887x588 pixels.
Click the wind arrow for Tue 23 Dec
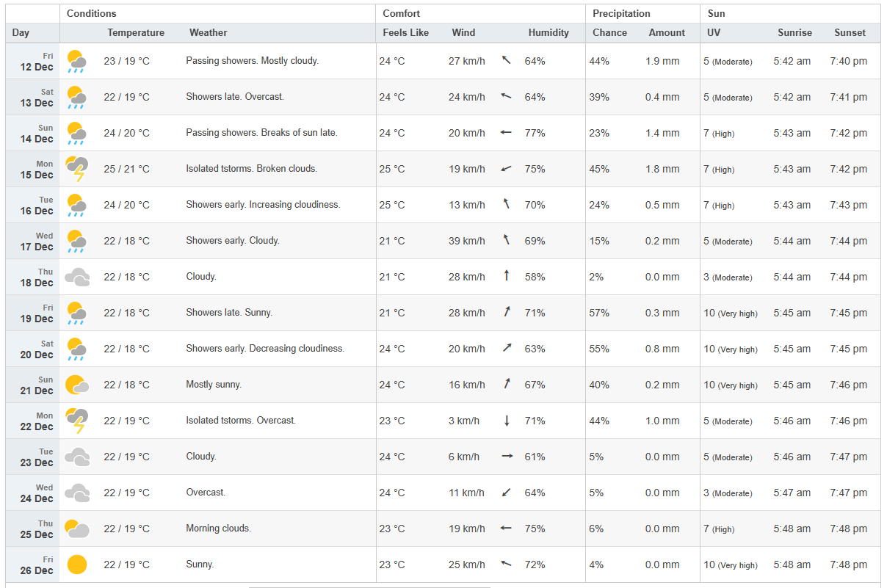tap(506, 457)
